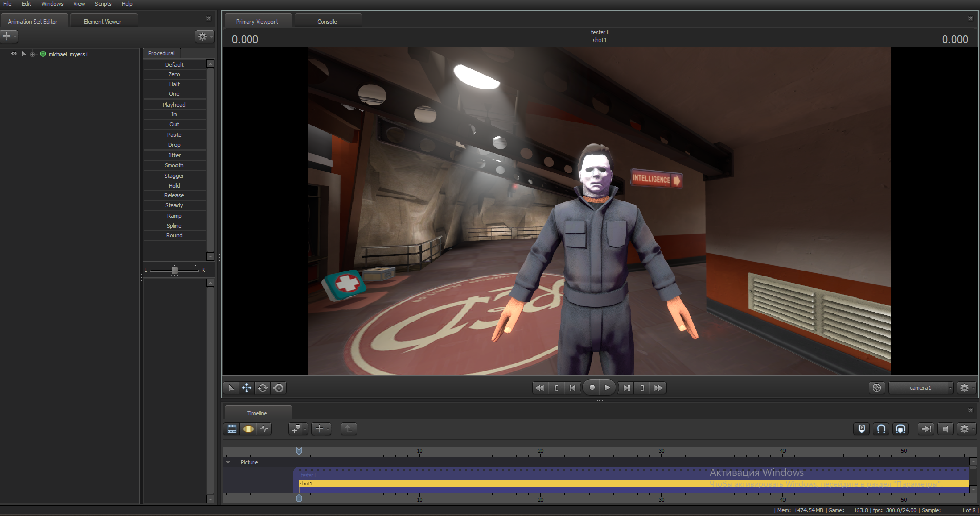Viewport: 980px width, 516px height.
Task: Toggle timeline snapping magnet
Action: point(881,429)
